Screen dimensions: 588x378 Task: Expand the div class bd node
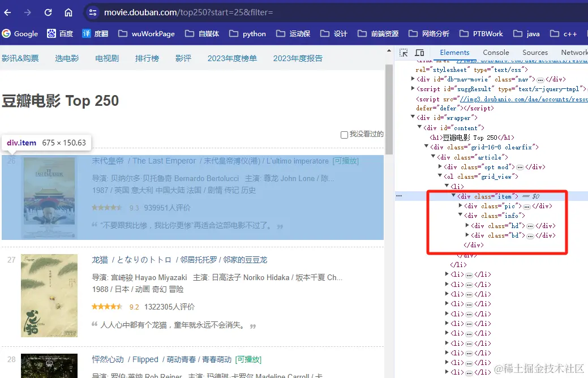(x=467, y=235)
